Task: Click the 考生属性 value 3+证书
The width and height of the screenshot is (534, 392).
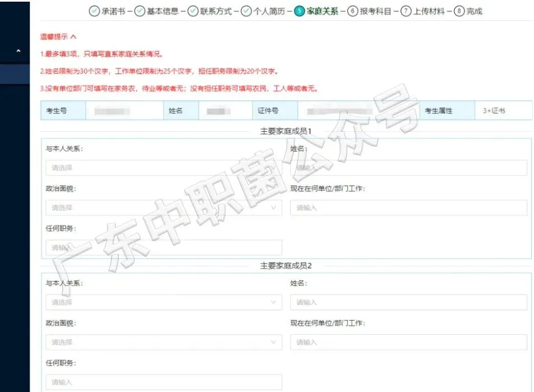Action: (494, 110)
